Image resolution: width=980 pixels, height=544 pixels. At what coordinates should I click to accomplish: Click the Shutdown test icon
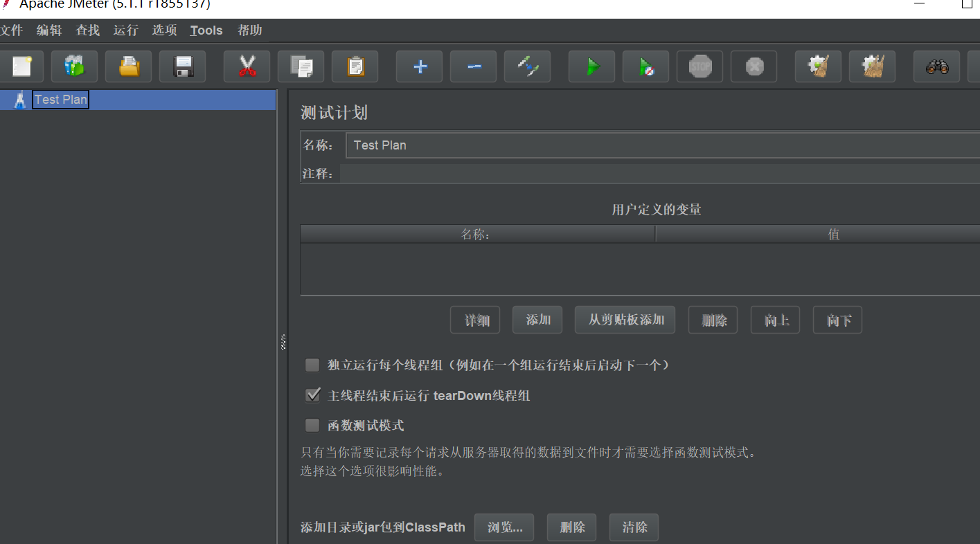pos(754,66)
